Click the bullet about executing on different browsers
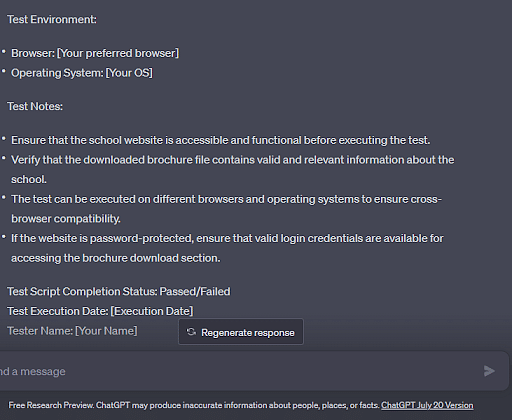This screenshot has width=512, height=420. pyautogui.click(x=227, y=209)
